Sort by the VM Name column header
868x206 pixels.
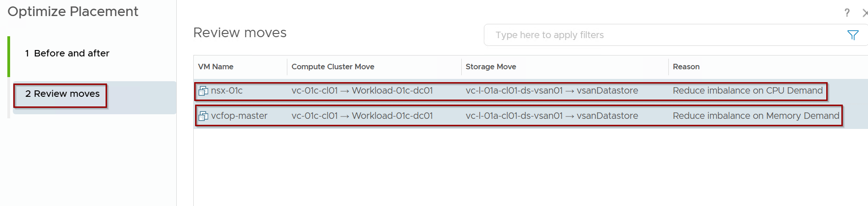[x=216, y=67]
